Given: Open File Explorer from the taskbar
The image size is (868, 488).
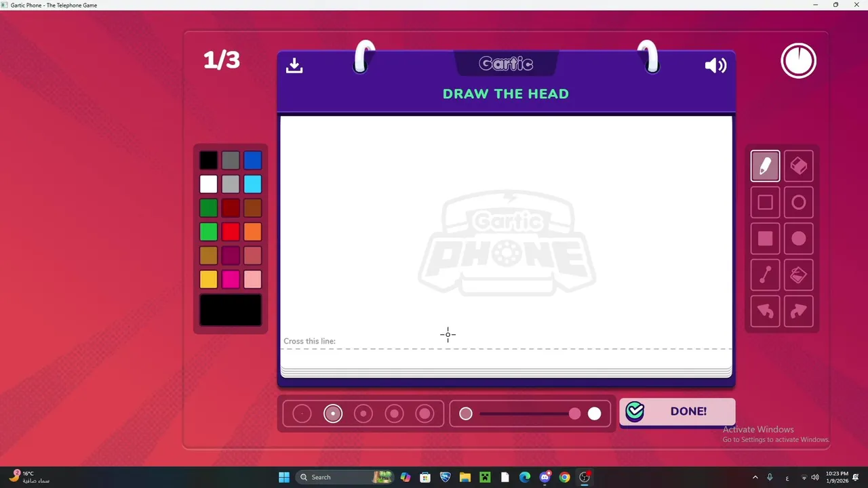Looking at the screenshot, I should pyautogui.click(x=465, y=477).
